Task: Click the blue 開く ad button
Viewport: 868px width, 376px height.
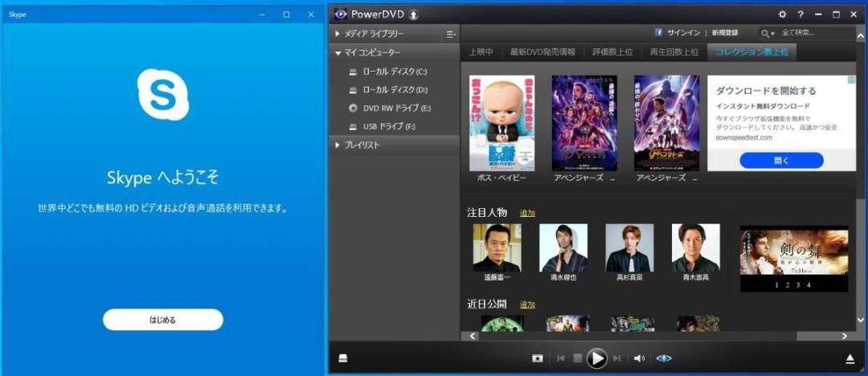Action: (x=782, y=161)
